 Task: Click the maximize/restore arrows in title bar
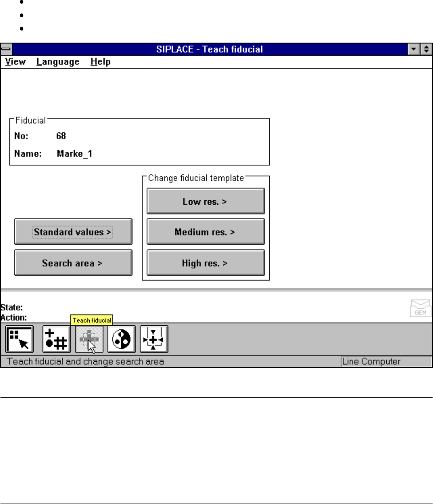click(426, 49)
